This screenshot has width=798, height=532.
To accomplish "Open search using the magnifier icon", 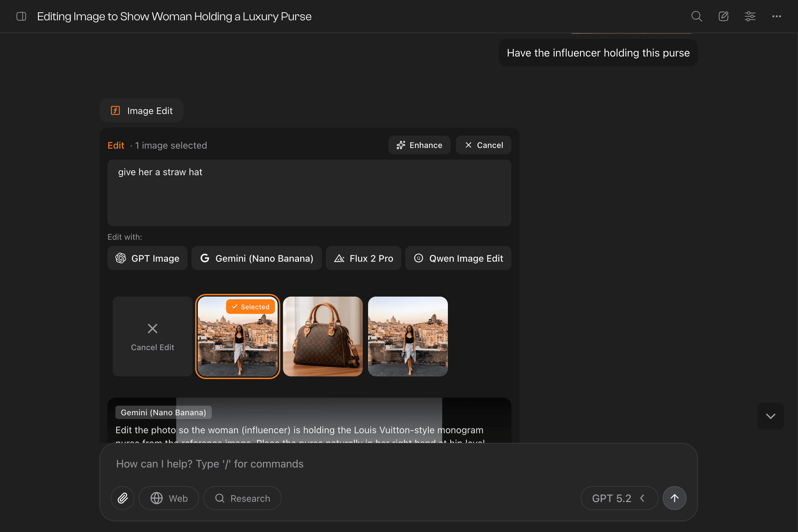I will (697, 16).
